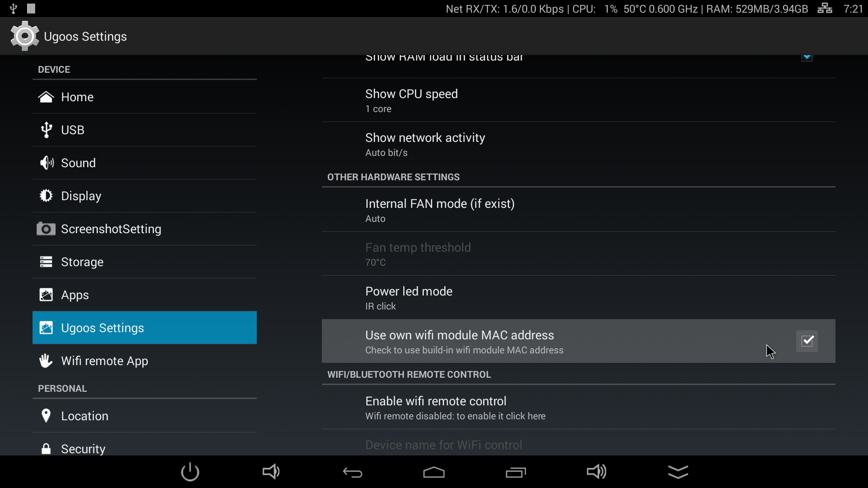Image resolution: width=868 pixels, height=488 pixels.
Task: Uncheck Use own wifi module MAC address
Action: (x=807, y=341)
